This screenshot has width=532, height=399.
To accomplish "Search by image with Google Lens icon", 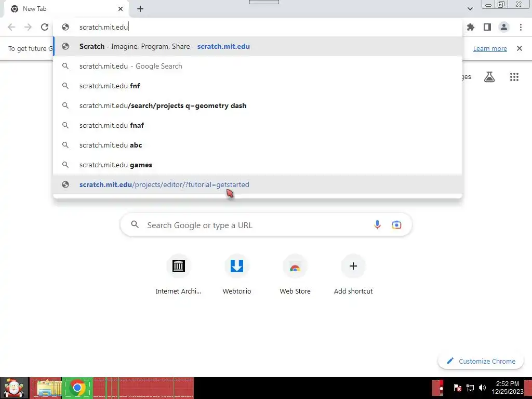I will [x=396, y=224].
